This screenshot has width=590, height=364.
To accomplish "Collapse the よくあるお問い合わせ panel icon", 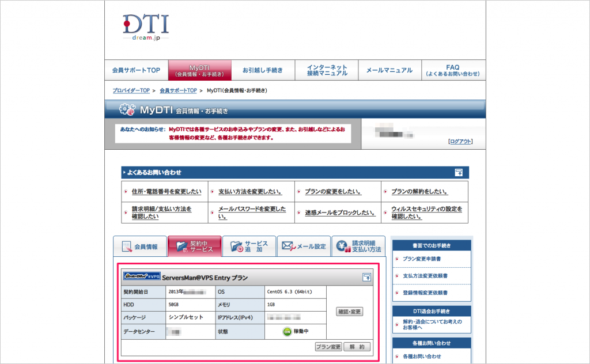I will (459, 173).
